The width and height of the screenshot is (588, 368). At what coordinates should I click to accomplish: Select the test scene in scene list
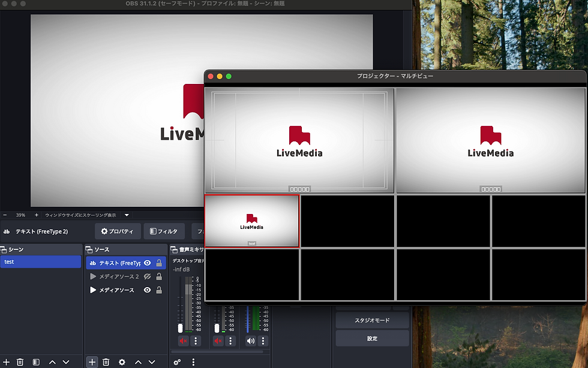(x=41, y=262)
